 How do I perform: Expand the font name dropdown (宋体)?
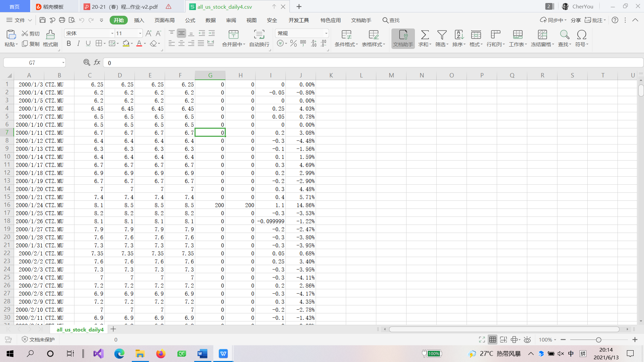112,34
